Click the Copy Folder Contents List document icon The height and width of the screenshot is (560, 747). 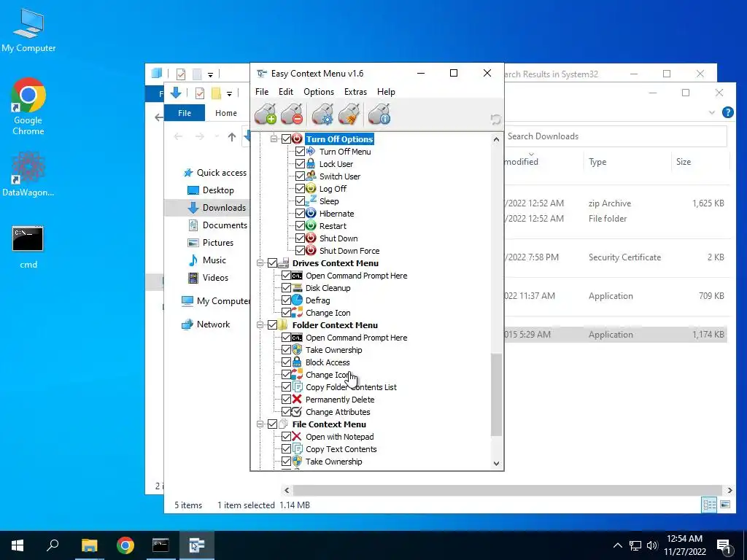tap(297, 386)
